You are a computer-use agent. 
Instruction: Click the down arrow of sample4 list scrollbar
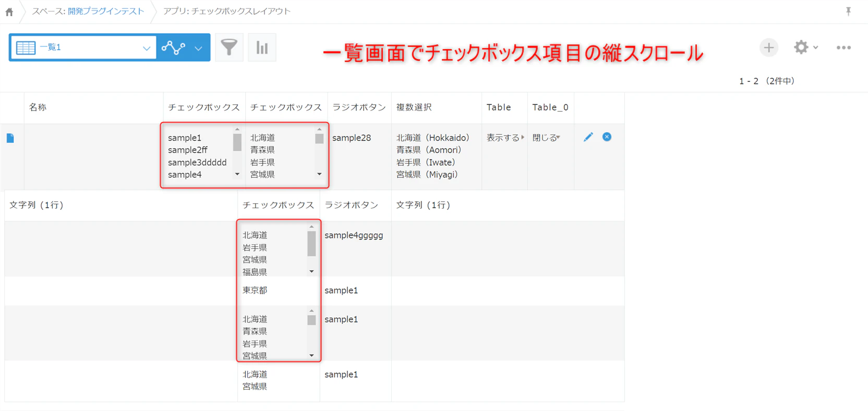237,174
